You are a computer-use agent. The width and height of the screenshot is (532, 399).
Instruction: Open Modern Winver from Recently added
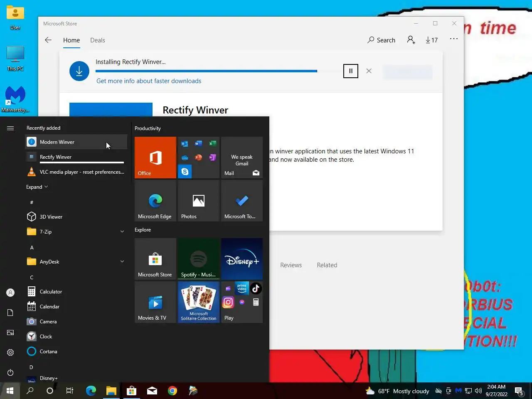pyautogui.click(x=76, y=142)
